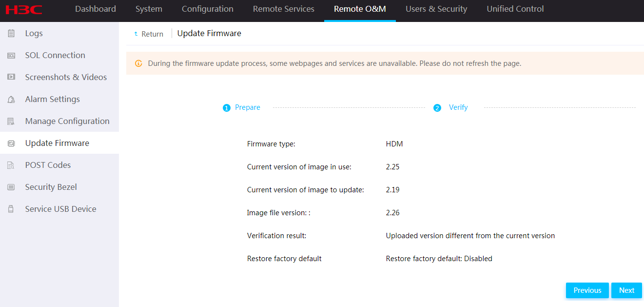Viewport: 644px width, 307px height.
Task: Click the Security Bezel icon
Action: (x=11, y=187)
